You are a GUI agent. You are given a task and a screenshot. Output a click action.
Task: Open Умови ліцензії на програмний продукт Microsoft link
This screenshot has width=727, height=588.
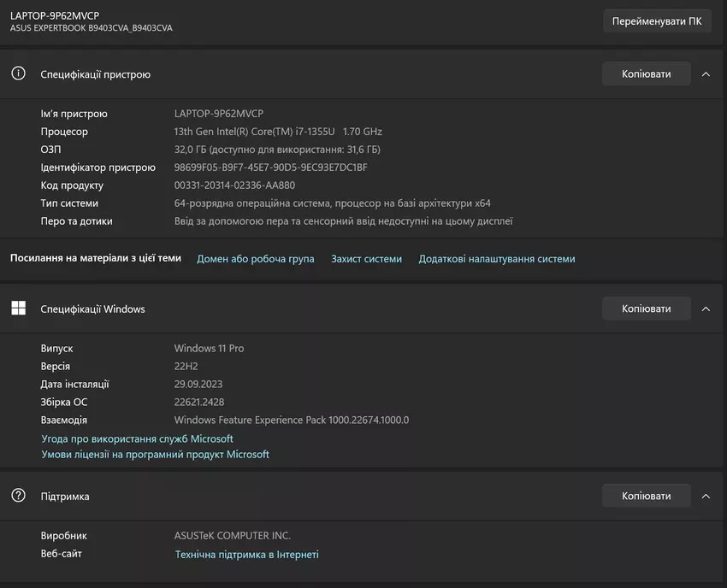(x=155, y=455)
